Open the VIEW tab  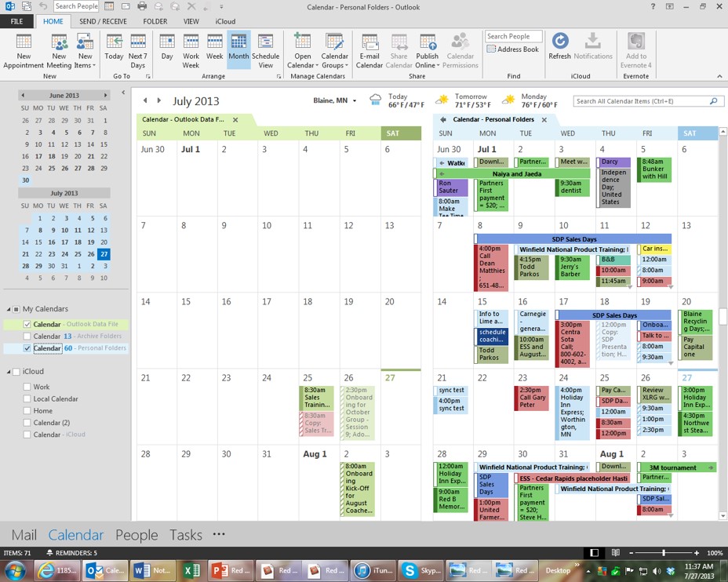click(191, 21)
